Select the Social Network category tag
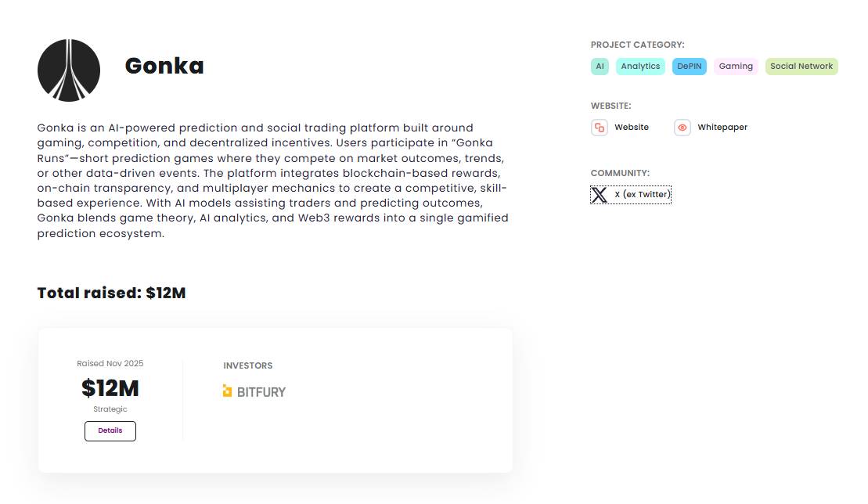Screen dimensions: 868x504 click(x=801, y=67)
